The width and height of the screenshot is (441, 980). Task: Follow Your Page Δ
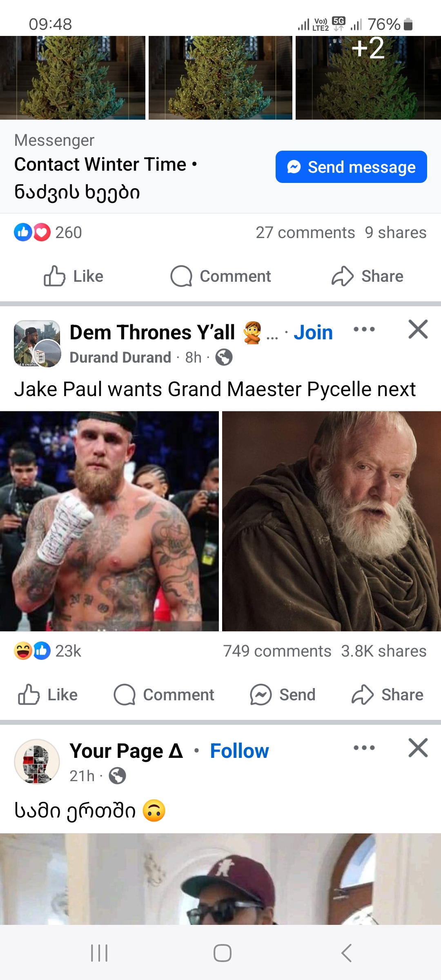pos(239,751)
